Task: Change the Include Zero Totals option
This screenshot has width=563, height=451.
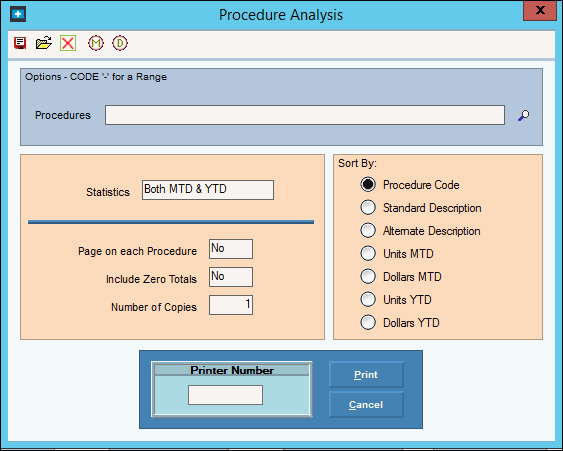Action: (x=231, y=277)
